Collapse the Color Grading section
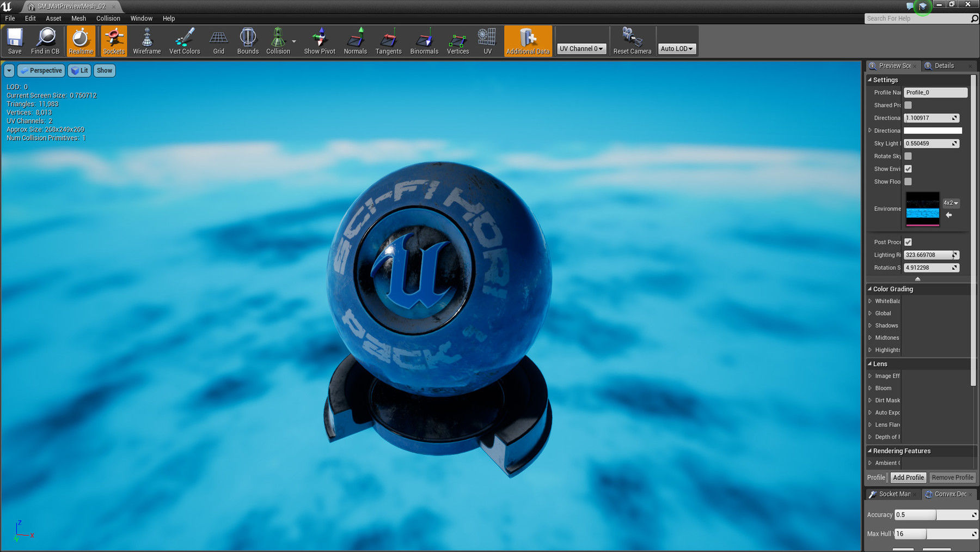Screen dimensions: 980x552 pos(869,289)
